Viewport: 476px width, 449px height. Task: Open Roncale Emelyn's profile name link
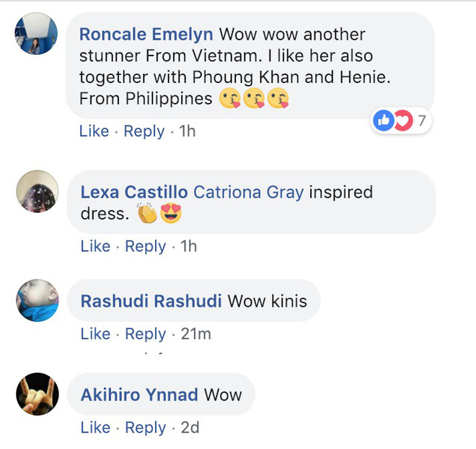[146, 34]
